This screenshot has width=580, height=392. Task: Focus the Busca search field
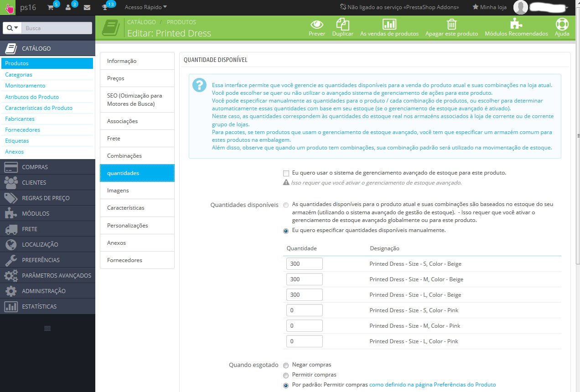coord(57,28)
